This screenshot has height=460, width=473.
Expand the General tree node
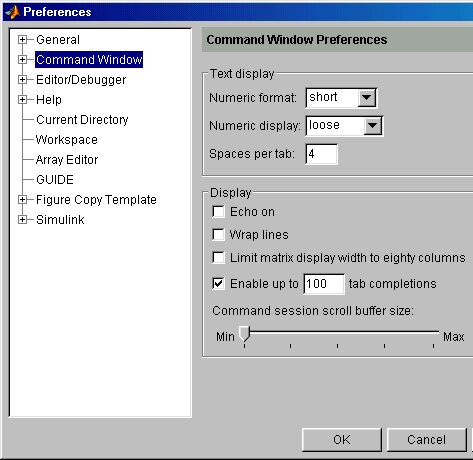click(x=22, y=40)
